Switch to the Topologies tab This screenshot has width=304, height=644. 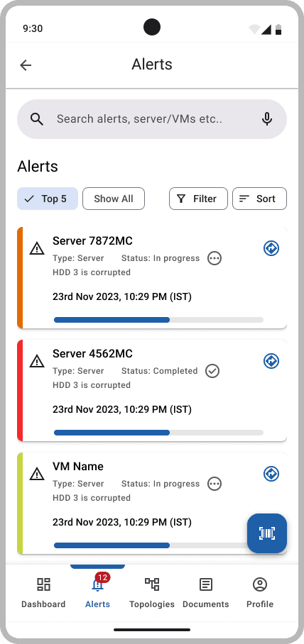[152, 593]
